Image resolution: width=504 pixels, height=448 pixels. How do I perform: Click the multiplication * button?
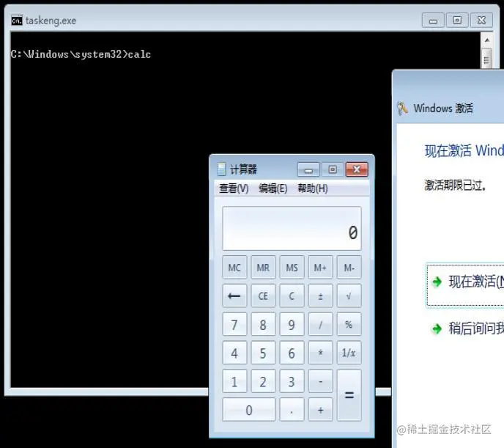click(x=320, y=353)
